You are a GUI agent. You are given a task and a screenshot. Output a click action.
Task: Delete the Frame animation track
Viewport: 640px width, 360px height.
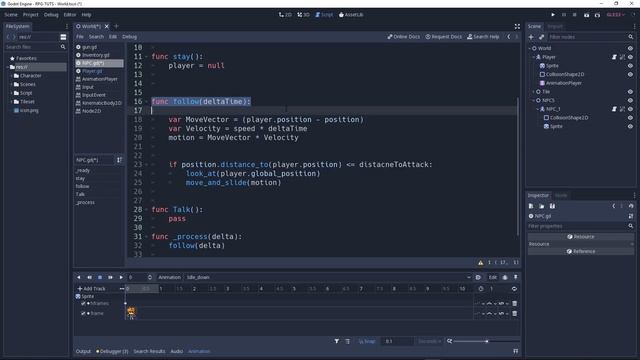(515, 313)
